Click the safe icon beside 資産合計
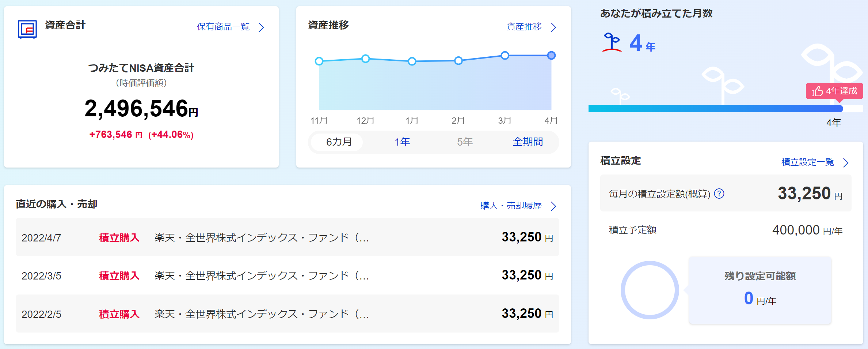868x349 pixels. pyautogui.click(x=27, y=29)
